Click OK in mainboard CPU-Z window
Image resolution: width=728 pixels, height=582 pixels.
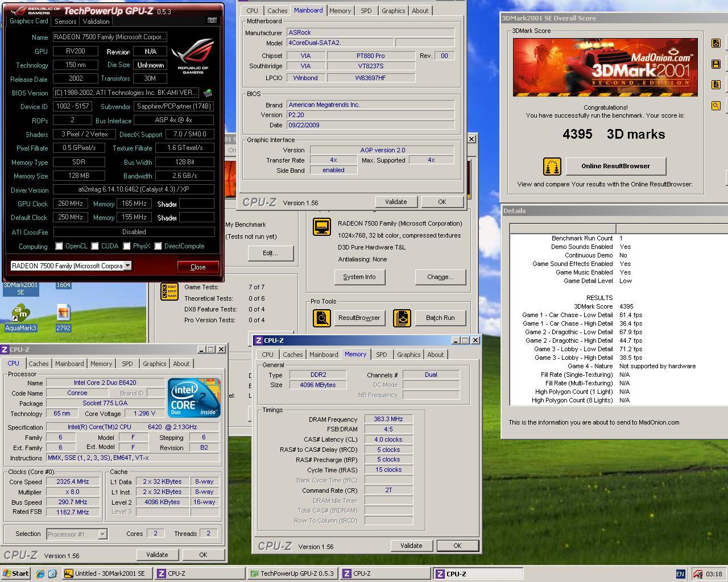pyautogui.click(x=442, y=202)
